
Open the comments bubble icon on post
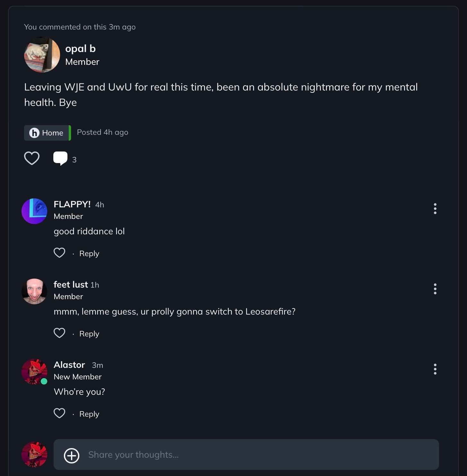pos(60,158)
